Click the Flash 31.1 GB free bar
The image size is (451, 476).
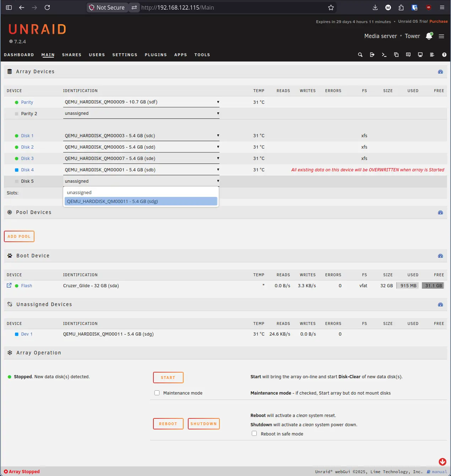pos(433,285)
